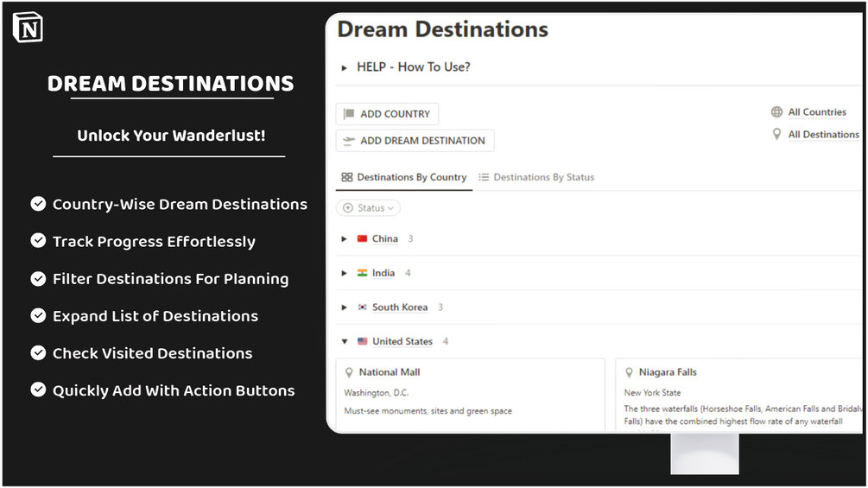Click the India flag icon
868x488 pixels.
click(x=362, y=273)
